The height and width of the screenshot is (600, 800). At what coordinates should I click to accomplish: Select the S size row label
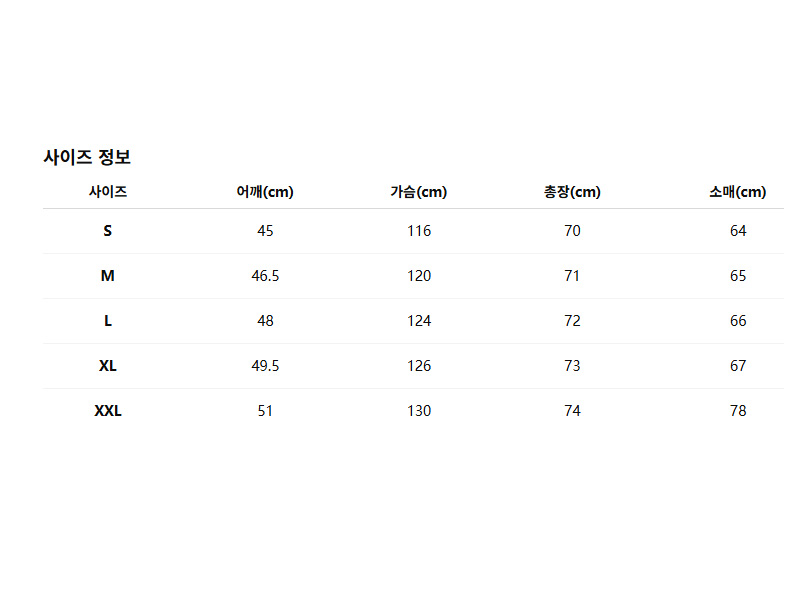[108, 231]
